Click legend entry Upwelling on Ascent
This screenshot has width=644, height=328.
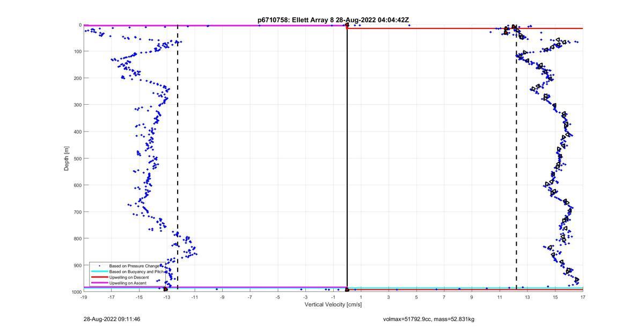[x=128, y=283]
